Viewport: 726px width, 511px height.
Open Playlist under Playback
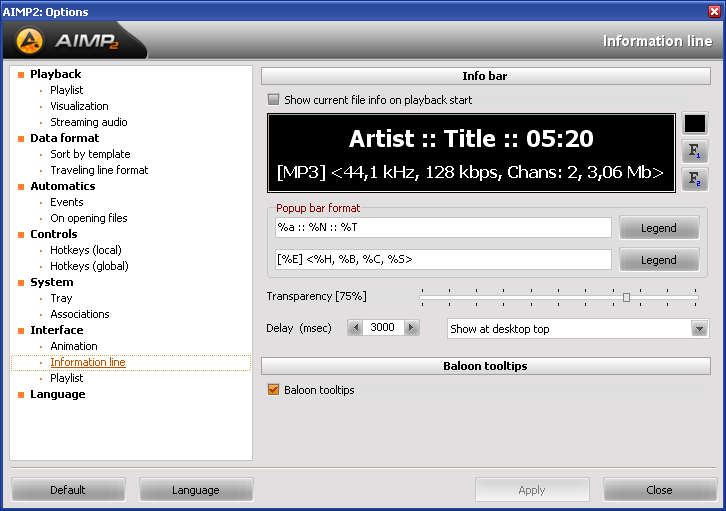(x=67, y=90)
